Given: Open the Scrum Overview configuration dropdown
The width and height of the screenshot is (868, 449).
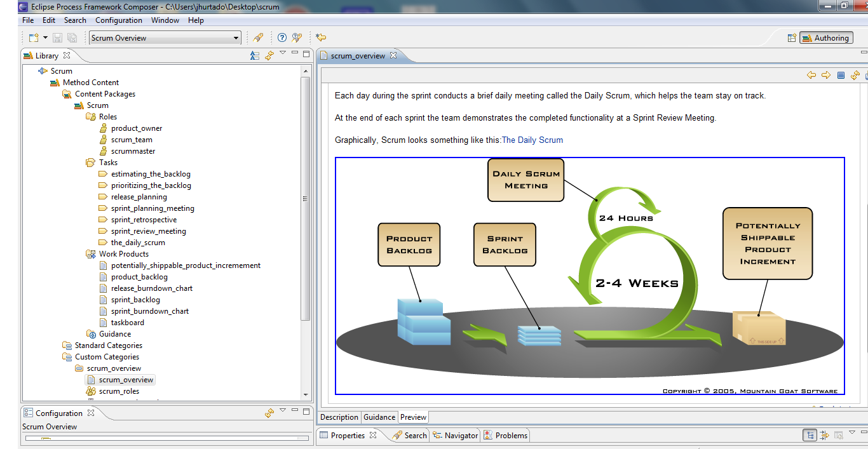Looking at the screenshot, I should point(236,38).
